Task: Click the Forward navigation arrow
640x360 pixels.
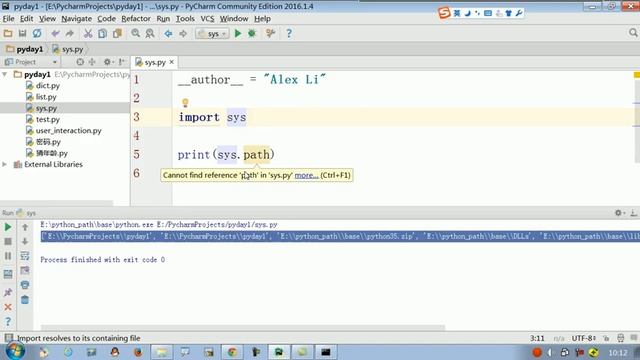Action: 183,33
